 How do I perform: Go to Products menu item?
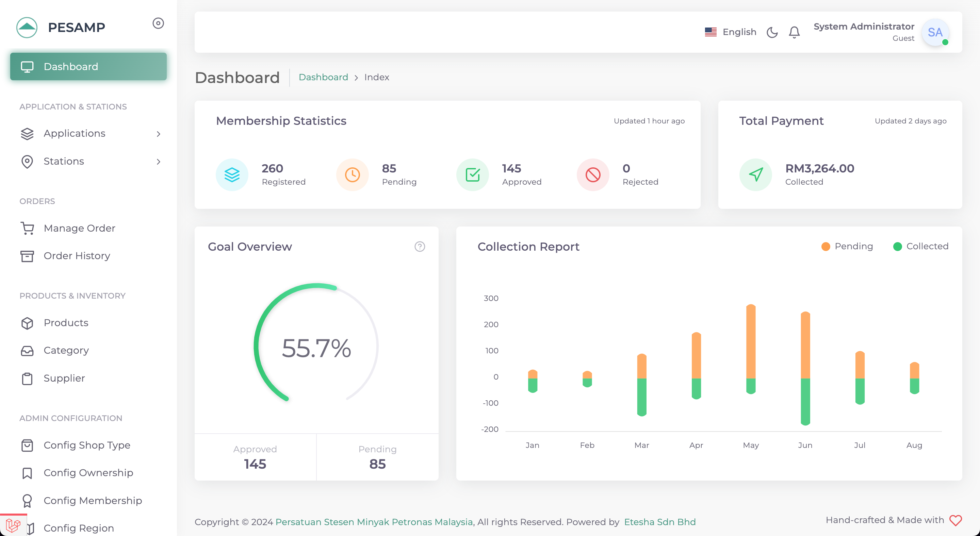point(66,323)
